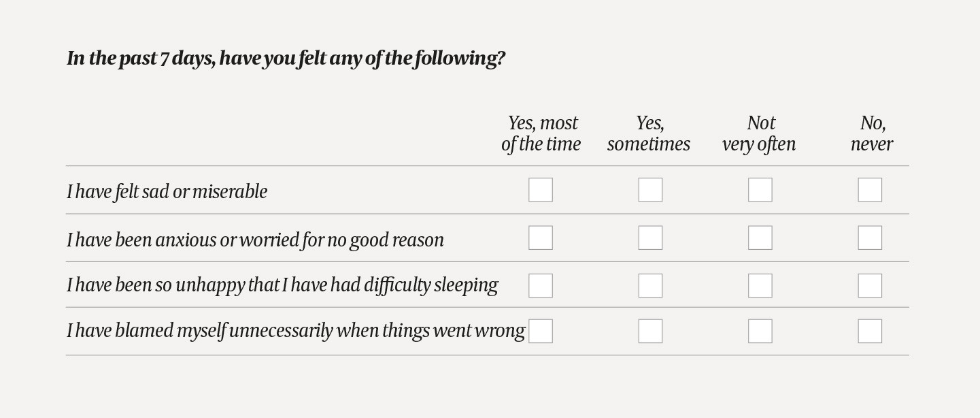
Task: Check 'Yes, most of the time' for difficulty sleeping
Action: point(541,285)
